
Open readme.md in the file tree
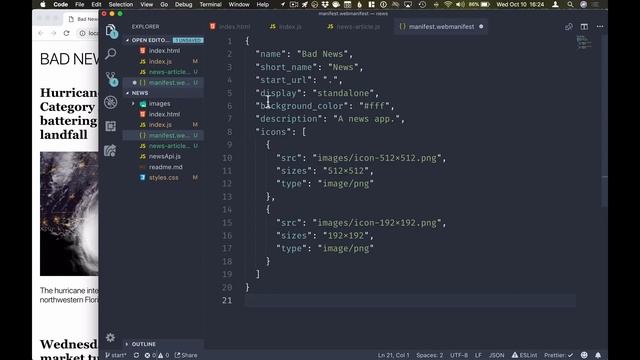pyautogui.click(x=163, y=167)
